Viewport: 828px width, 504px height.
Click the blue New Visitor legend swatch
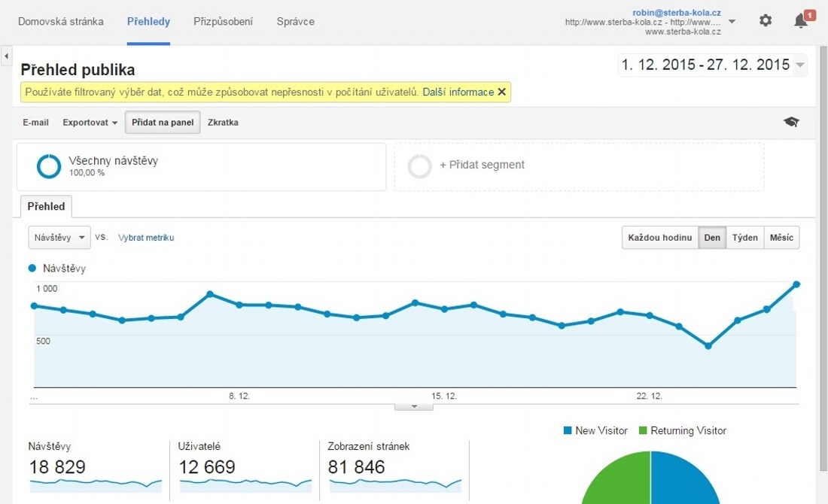(568, 430)
